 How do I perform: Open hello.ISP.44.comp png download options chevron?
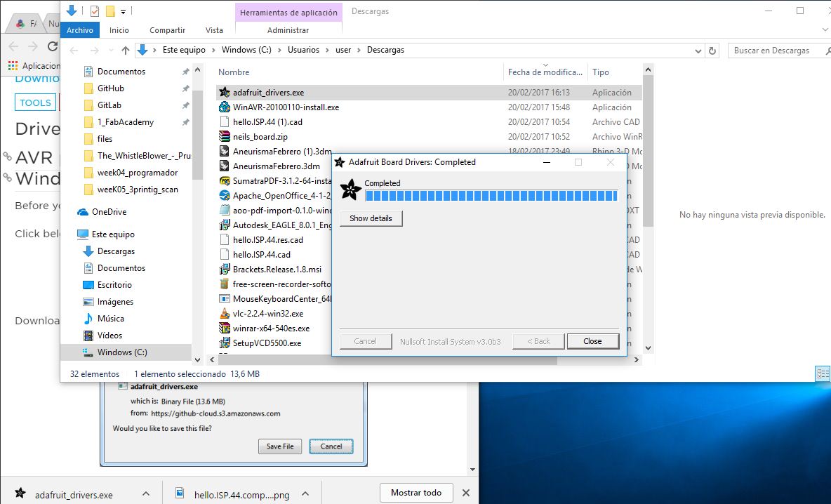click(305, 494)
